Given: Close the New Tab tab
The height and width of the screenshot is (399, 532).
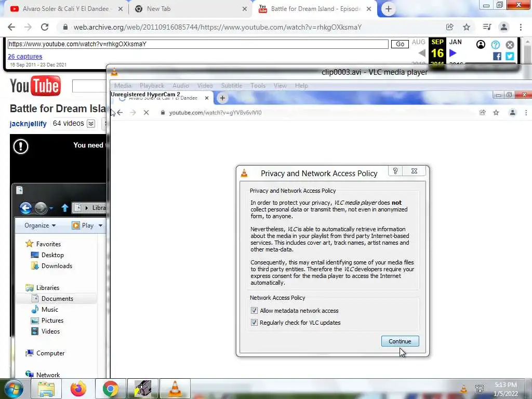Looking at the screenshot, I should tap(245, 9).
